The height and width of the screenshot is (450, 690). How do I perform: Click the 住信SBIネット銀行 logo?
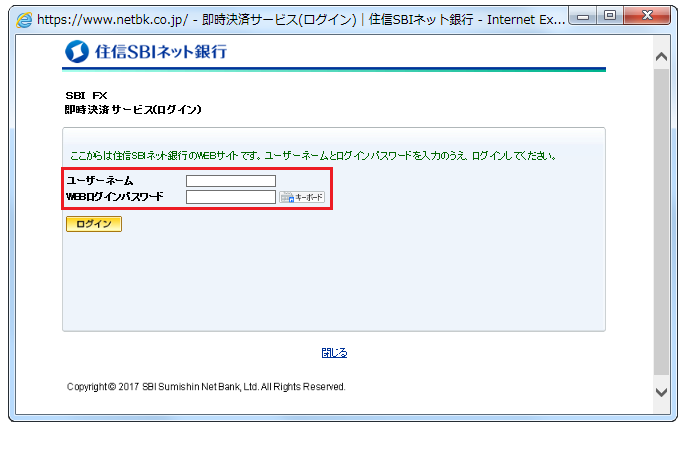[146, 51]
